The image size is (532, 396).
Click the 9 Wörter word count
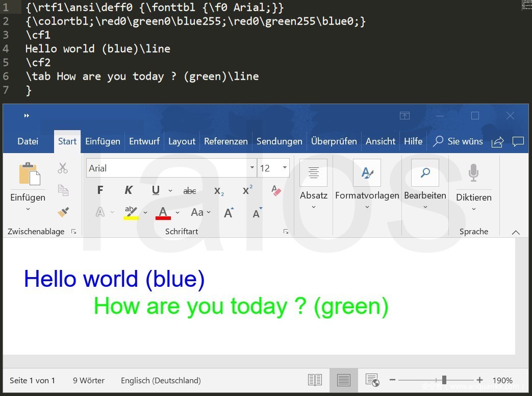[89, 380]
